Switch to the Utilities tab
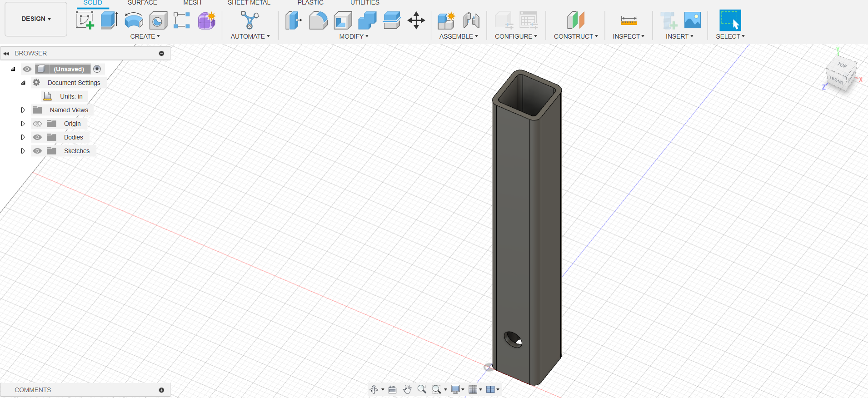 coord(364,3)
